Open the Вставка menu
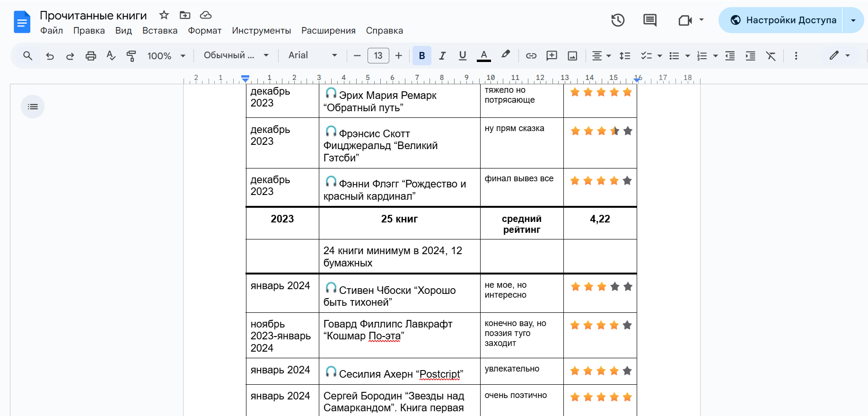 coord(160,31)
